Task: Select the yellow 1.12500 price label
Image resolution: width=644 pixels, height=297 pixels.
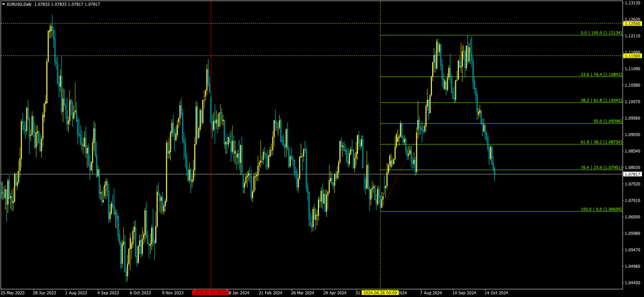Action: click(x=633, y=23)
